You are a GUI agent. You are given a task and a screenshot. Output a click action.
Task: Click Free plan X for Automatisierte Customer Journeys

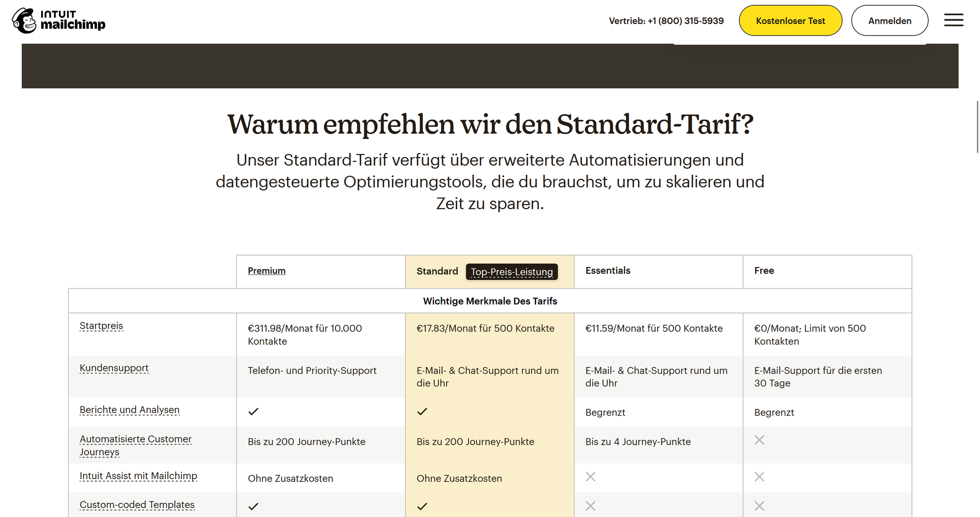[759, 440]
